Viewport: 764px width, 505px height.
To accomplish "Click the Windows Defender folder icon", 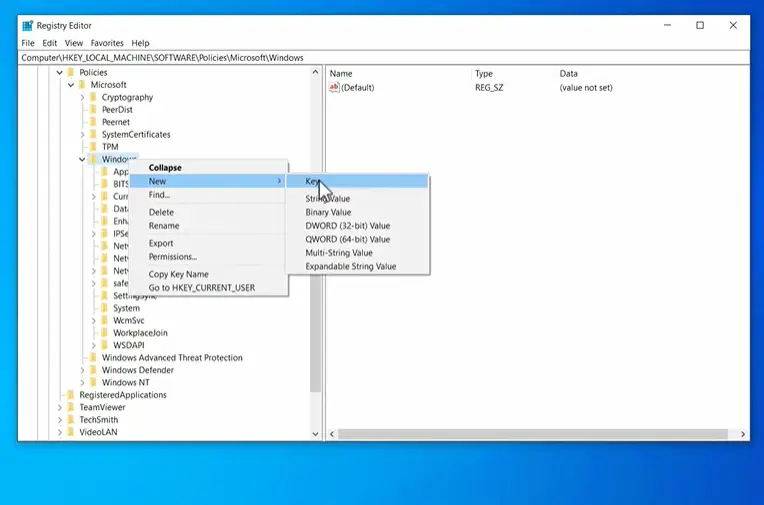I will tap(93, 370).
